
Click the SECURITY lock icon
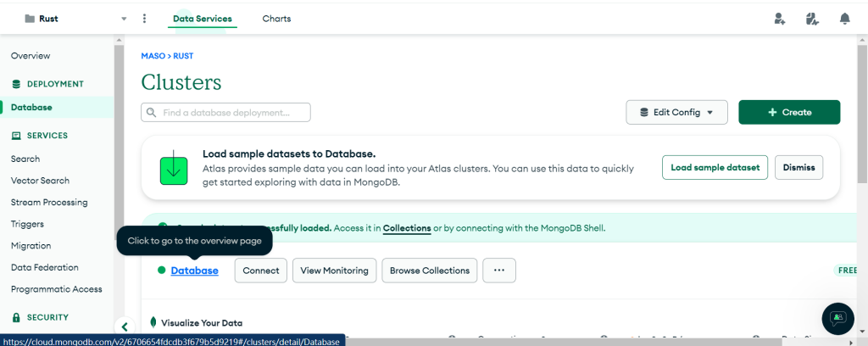pyautogui.click(x=16, y=318)
